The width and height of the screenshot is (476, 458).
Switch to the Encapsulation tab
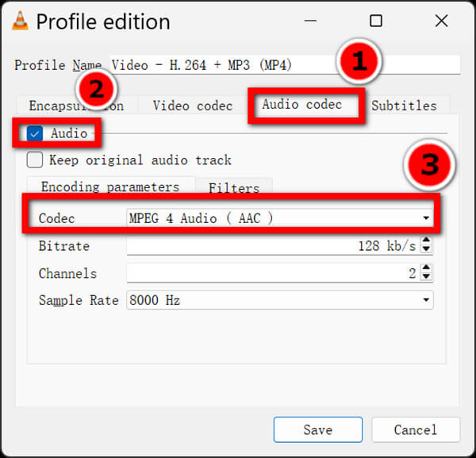[x=77, y=106]
